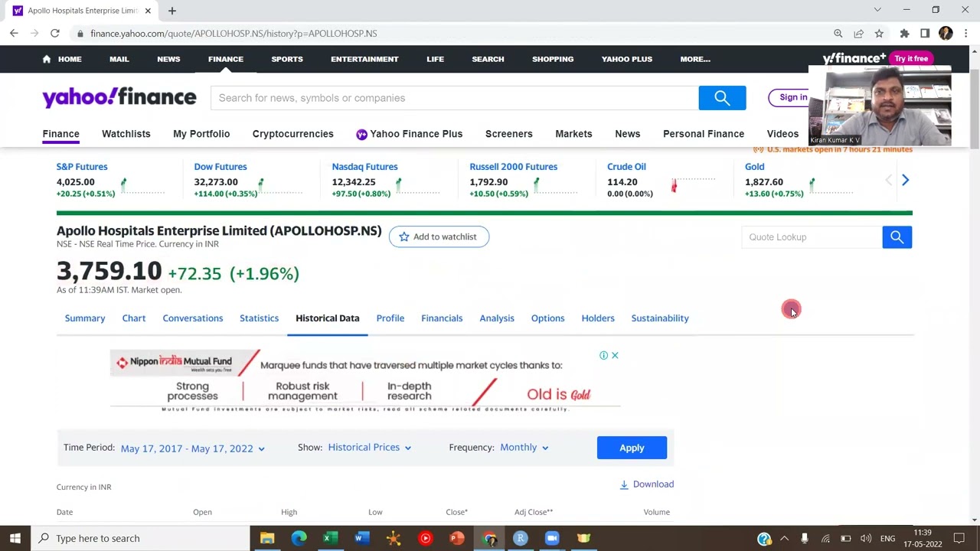The image size is (980, 551).
Task: Click the browser address bar URL
Action: (234, 34)
